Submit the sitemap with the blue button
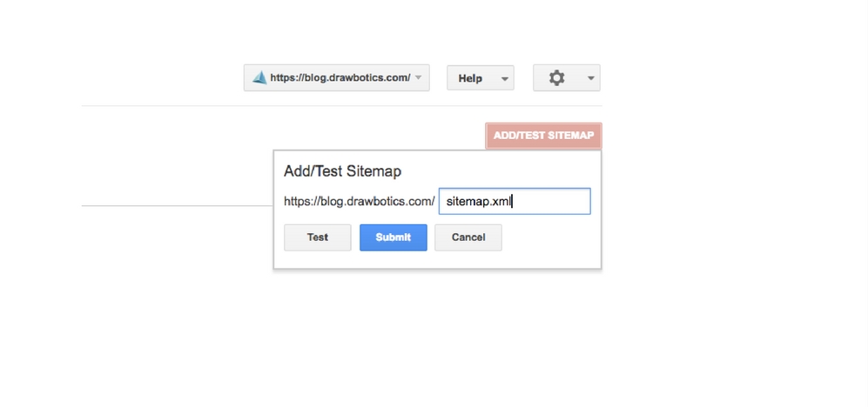 (393, 237)
